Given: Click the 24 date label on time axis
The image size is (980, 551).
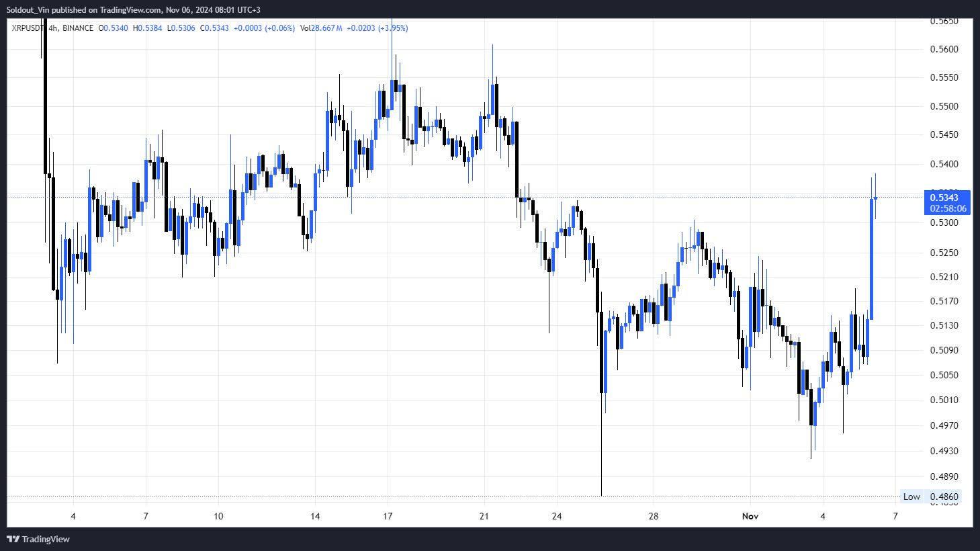Looking at the screenshot, I should tap(557, 516).
